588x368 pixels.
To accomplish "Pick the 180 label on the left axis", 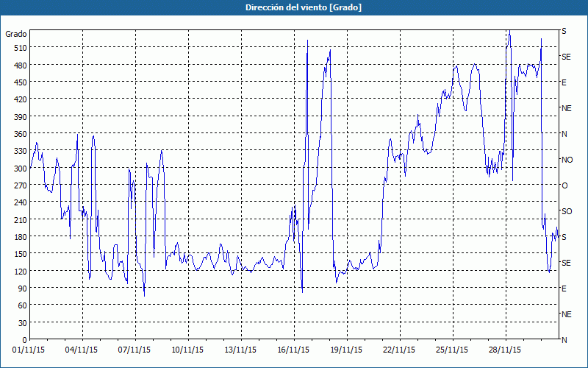I will tap(20, 236).
